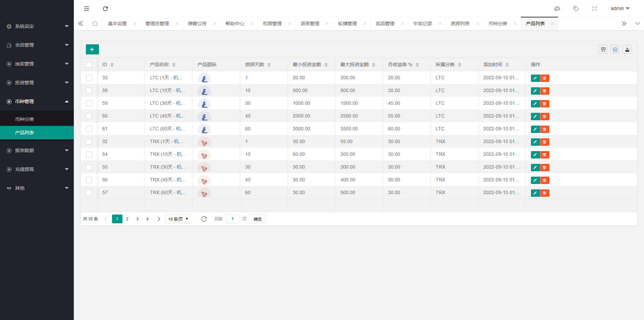Screen dimensions: 644x320
Task: Select the theme palette icon in the header
Action: coord(557,9)
